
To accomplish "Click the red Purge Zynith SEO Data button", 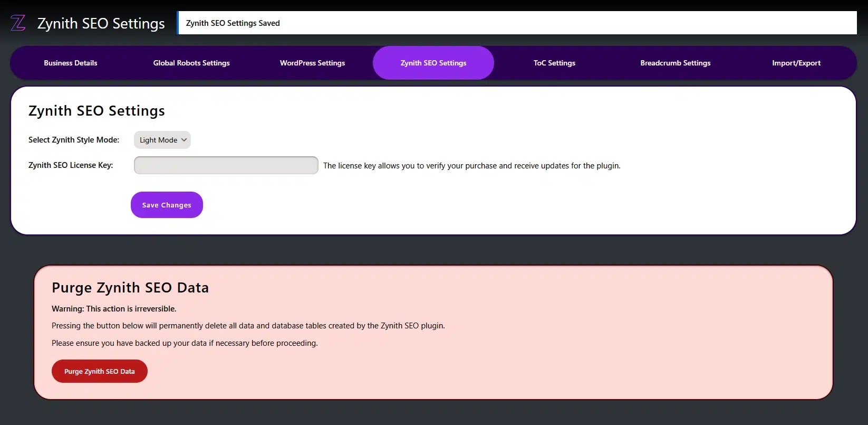I will coord(100,371).
